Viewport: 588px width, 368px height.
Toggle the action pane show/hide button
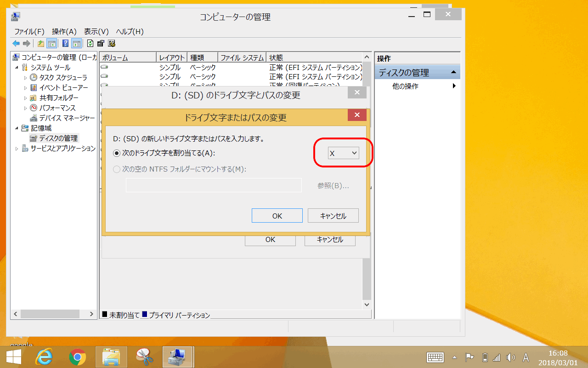(x=76, y=43)
